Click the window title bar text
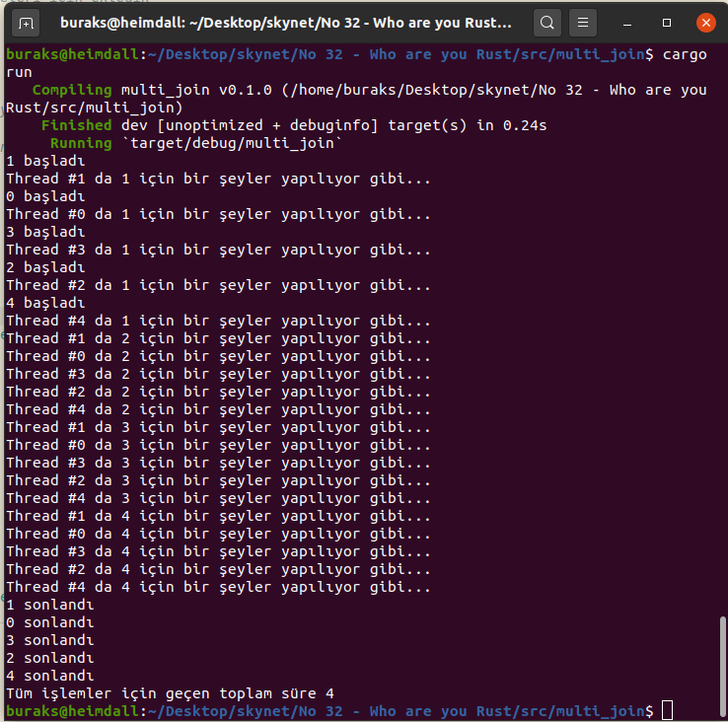728x722 pixels. (x=286, y=22)
